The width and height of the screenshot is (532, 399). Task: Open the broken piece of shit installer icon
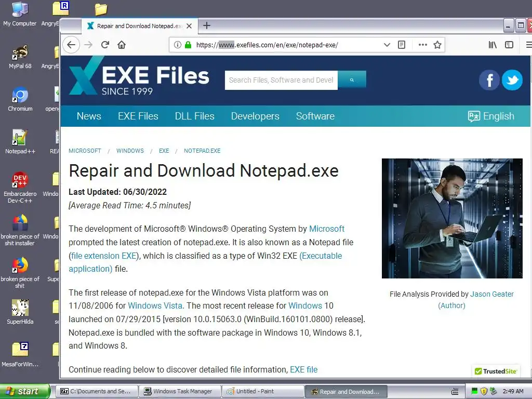pyautogui.click(x=20, y=230)
